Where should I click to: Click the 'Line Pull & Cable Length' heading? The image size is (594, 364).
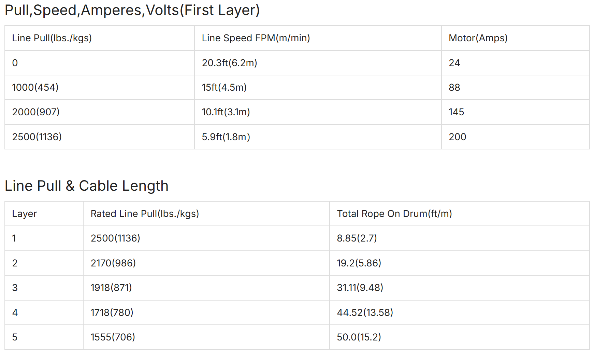(87, 186)
